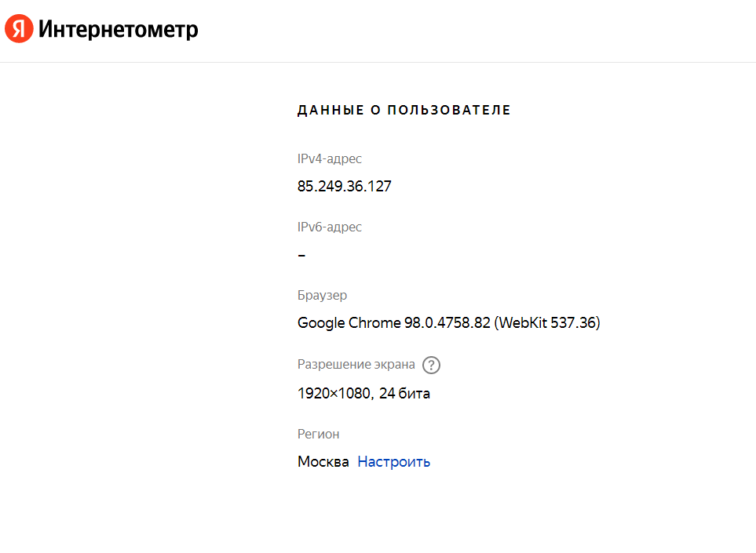Select the IPv4 address 85.249.36.127

point(345,186)
